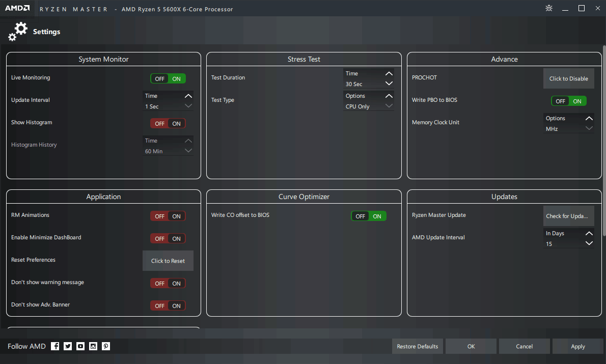The width and height of the screenshot is (606, 364).
Task: Toggle Live Monitoring switch
Action: tap(168, 79)
